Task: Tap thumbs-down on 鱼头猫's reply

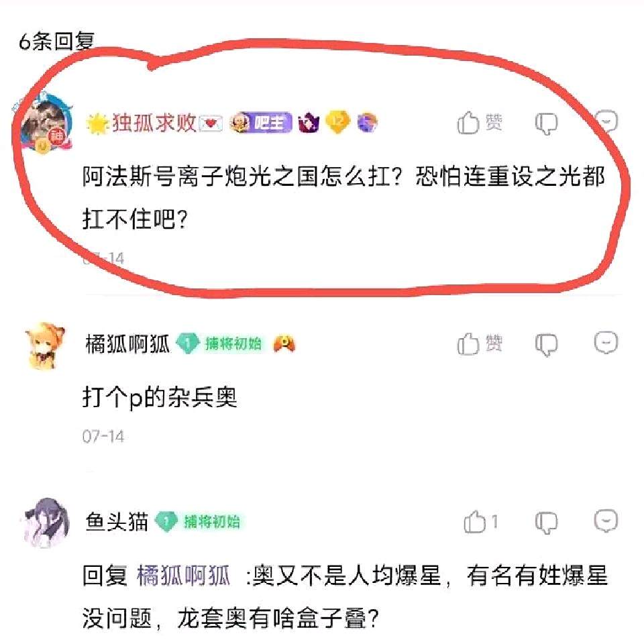Action: pyautogui.click(x=546, y=523)
